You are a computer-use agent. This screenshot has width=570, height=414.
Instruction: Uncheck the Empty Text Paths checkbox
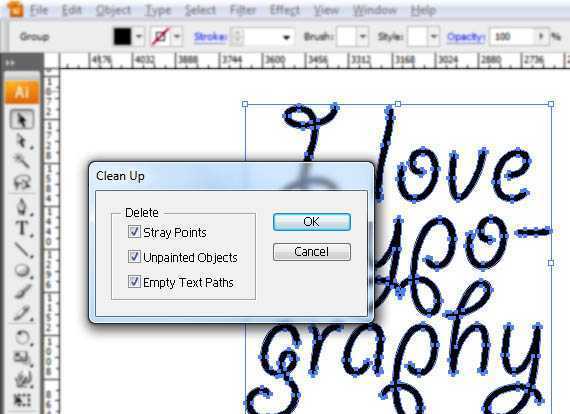pyautogui.click(x=134, y=282)
